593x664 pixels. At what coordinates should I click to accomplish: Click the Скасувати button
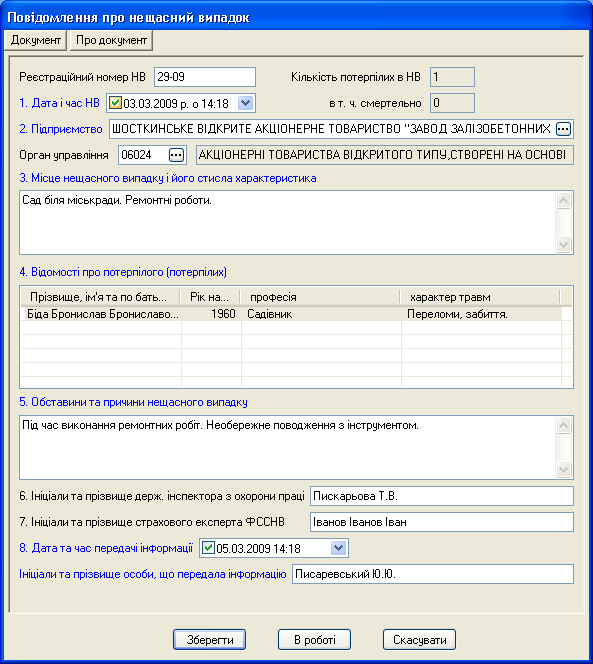pyautogui.click(x=419, y=639)
